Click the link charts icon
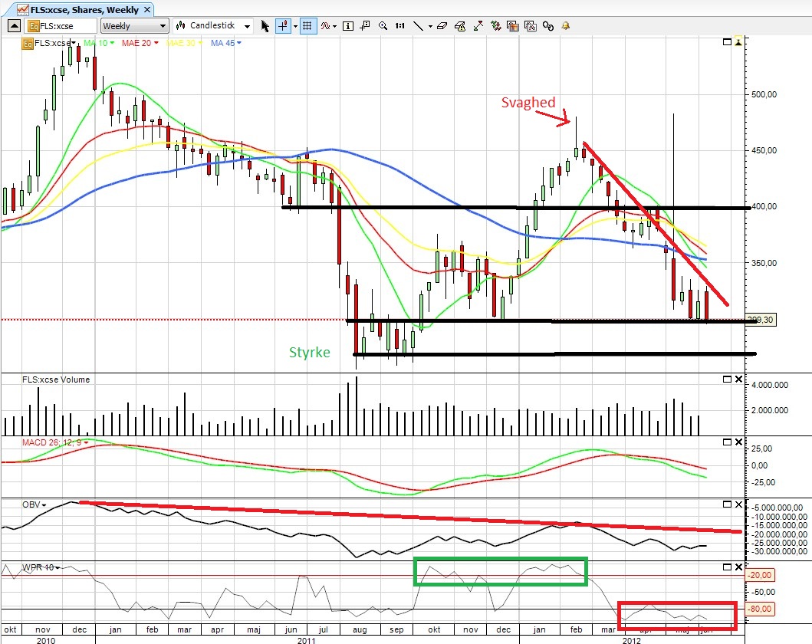Screen dimensions: 812x644 [x=548, y=26]
